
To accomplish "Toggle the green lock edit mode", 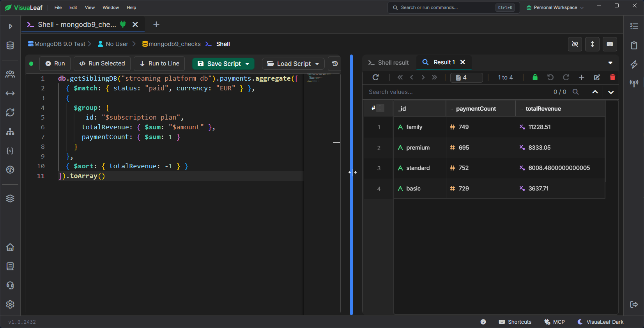I will tap(535, 78).
